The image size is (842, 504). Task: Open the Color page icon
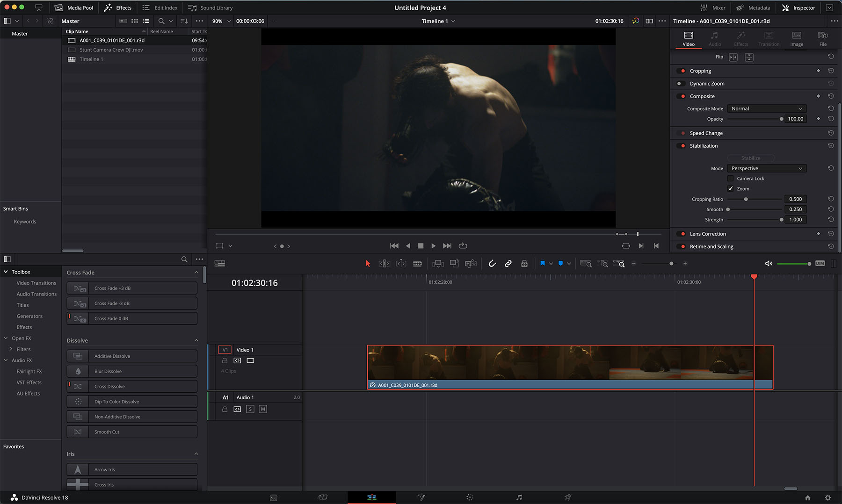tap(470, 497)
